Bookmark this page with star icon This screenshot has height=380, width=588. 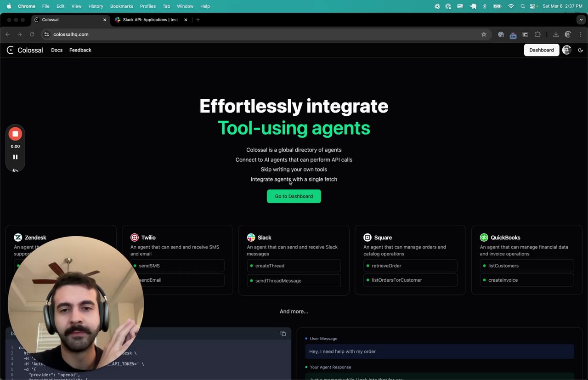tap(484, 34)
